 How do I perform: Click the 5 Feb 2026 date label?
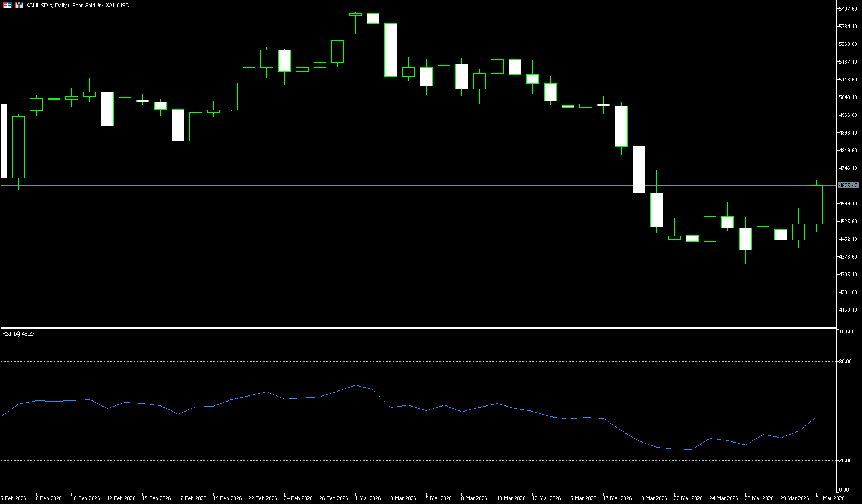click(x=13, y=498)
